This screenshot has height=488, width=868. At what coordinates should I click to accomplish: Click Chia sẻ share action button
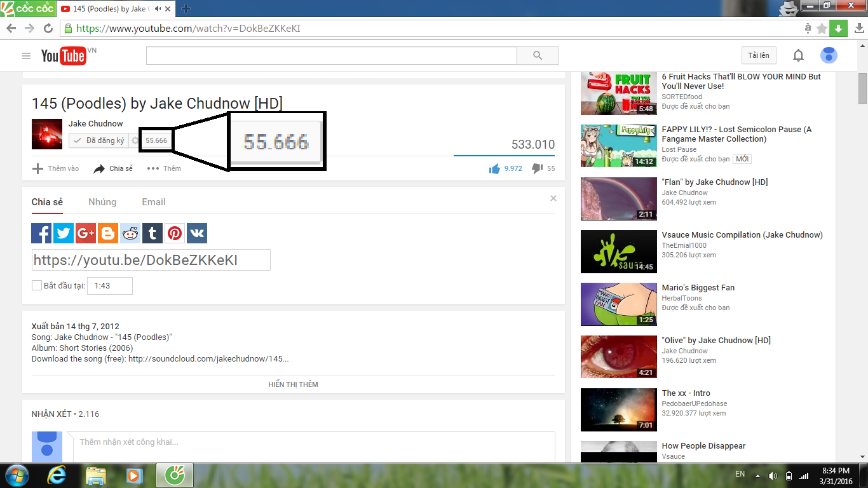tap(113, 168)
